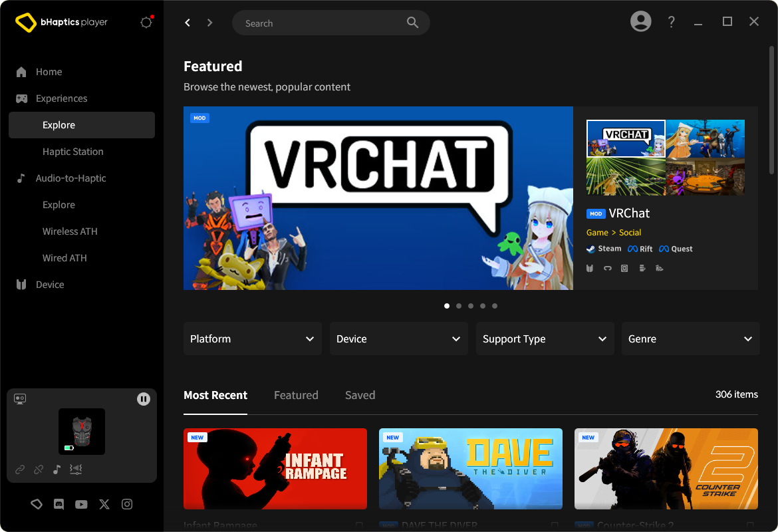Viewport: 778px width, 532px height.
Task: Select the second carousel dot indicator
Action: pos(459,306)
